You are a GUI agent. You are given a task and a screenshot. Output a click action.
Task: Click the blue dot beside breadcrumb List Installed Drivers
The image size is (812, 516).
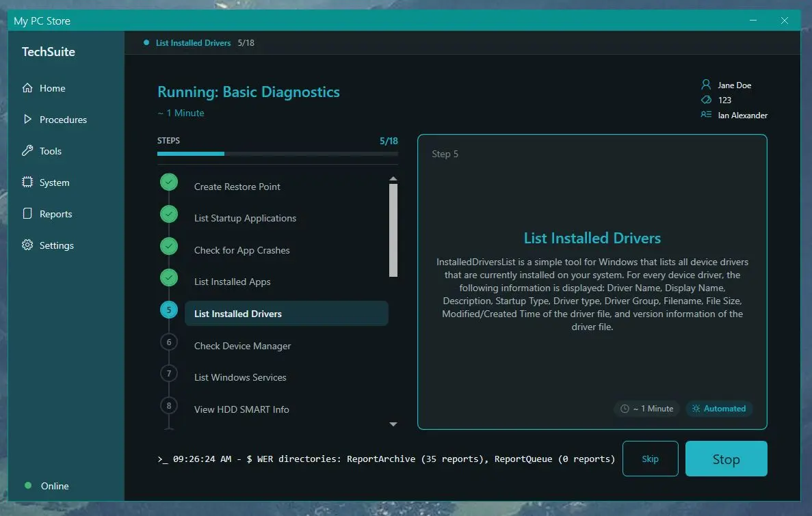[146, 42]
